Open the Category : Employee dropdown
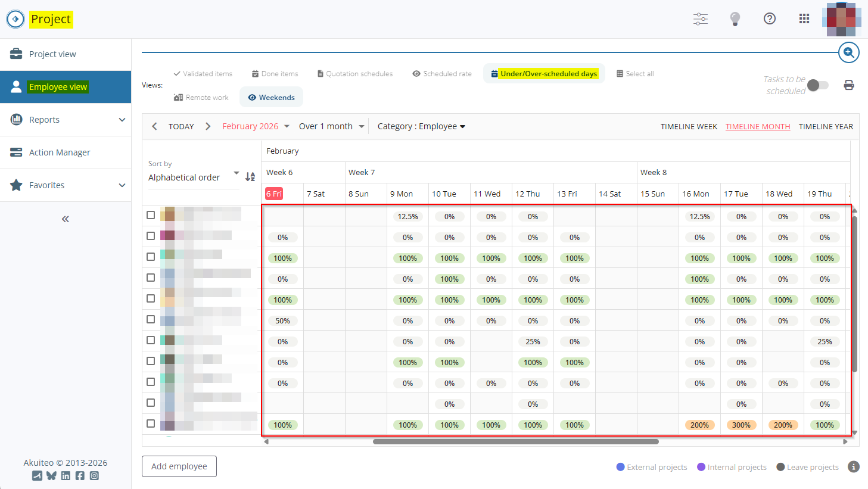868x489 pixels. point(421,126)
